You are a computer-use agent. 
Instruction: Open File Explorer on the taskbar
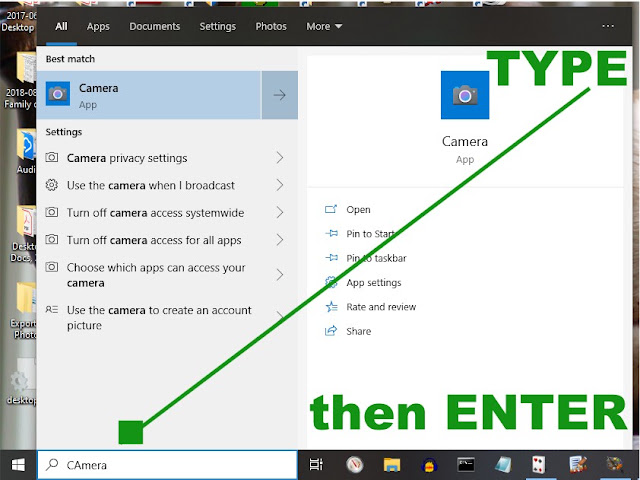392,464
